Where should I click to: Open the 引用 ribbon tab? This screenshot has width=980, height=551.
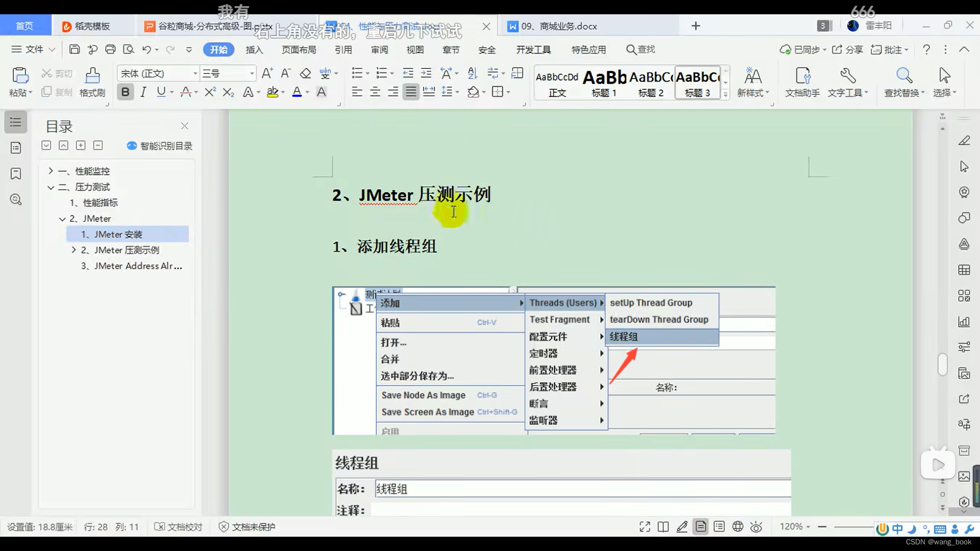click(343, 49)
